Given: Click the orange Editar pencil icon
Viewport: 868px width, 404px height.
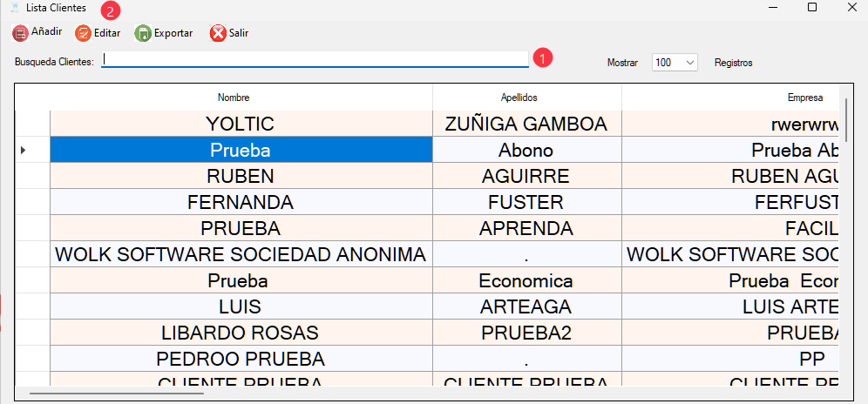Looking at the screenshot, I should pyautogui.click(x=83, y=33).
